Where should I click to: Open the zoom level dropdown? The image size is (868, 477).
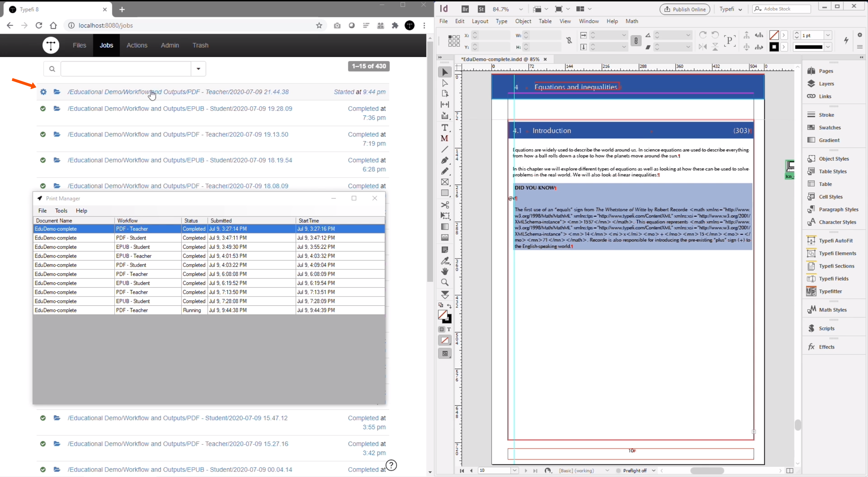521,9
